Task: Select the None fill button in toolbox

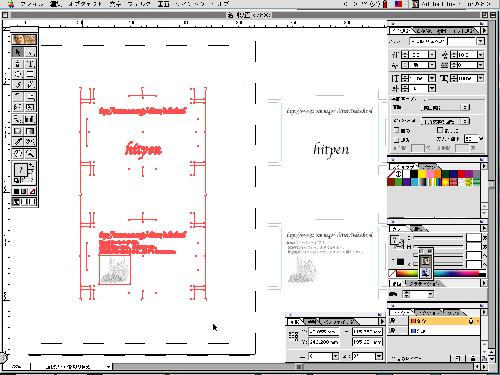Action: click(32, 191)
